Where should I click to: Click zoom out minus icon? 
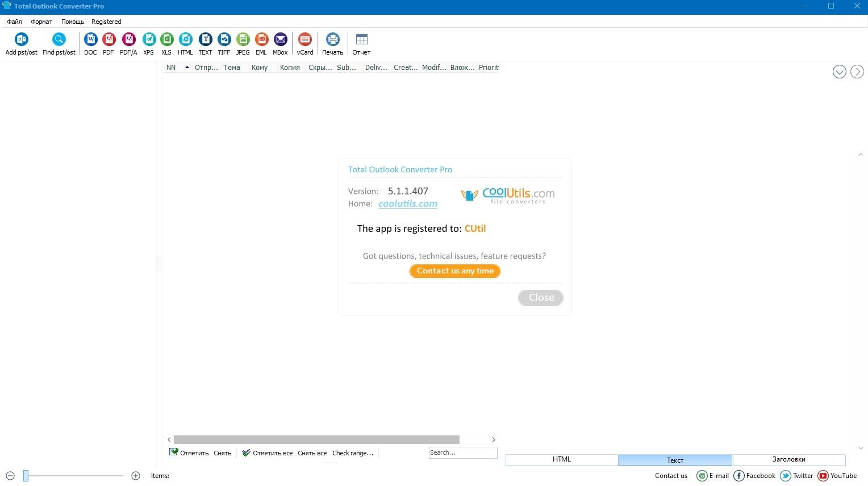click(x=10, y=476)
